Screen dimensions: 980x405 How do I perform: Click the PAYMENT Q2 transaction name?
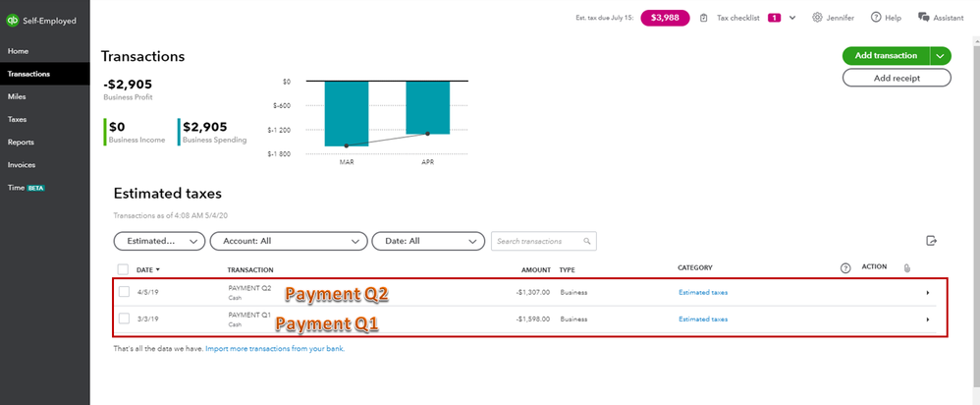(250, 289)
